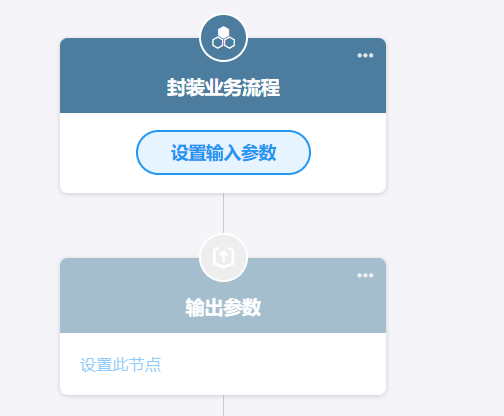Open the three-dot menu on 输出参数 node
504x416 pixels.
pos(365,275)
